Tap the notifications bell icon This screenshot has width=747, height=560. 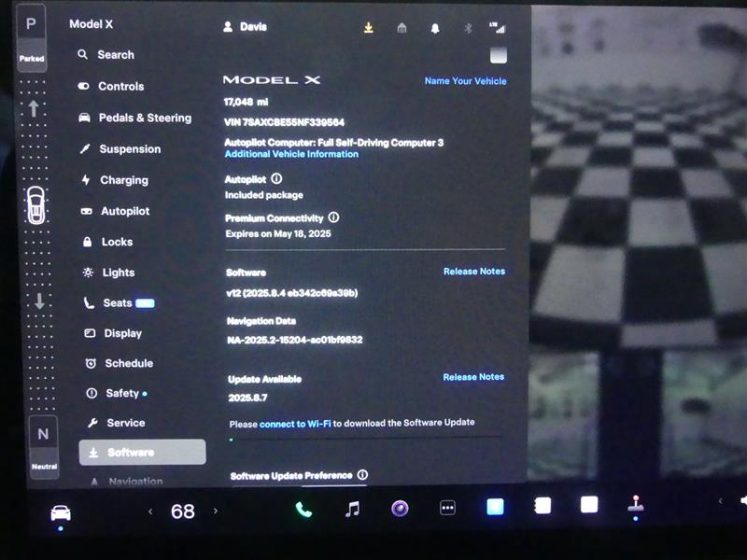[x=435, y=28]
